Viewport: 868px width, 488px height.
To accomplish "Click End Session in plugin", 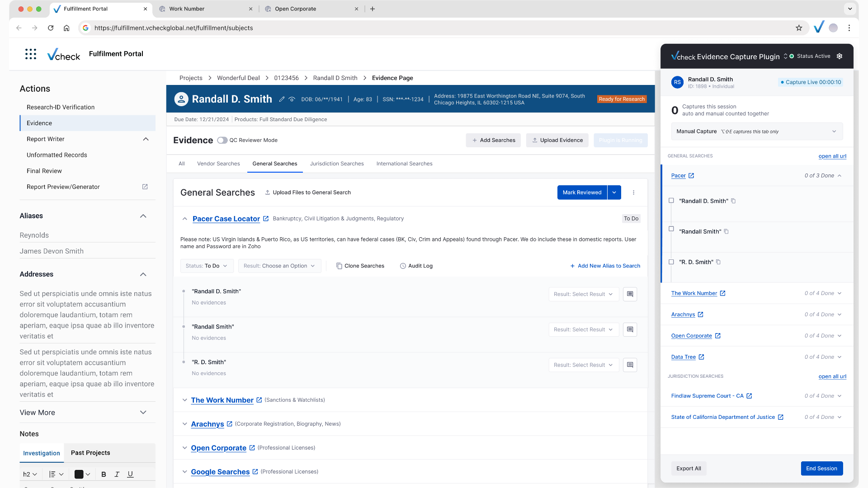I will (x=821, y=469).
